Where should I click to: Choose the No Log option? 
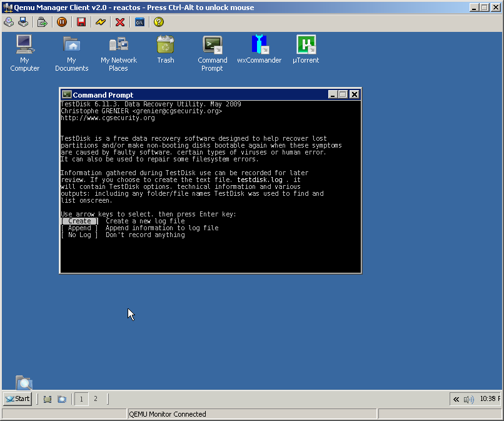click(x=79, y=235)
